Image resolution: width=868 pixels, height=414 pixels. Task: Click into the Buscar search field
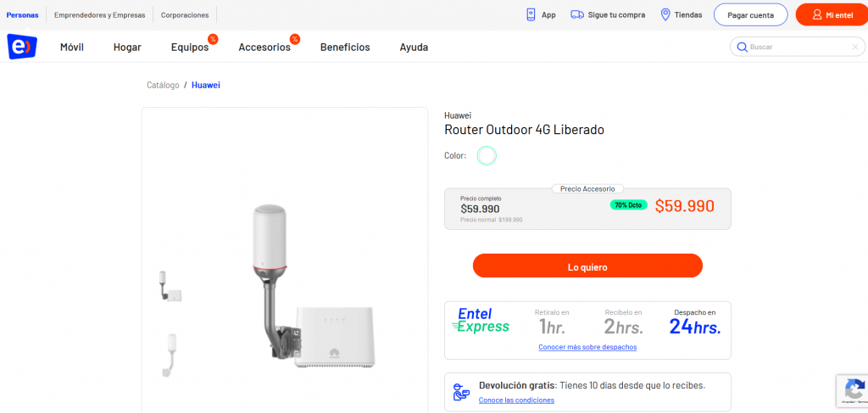(798, 48)
